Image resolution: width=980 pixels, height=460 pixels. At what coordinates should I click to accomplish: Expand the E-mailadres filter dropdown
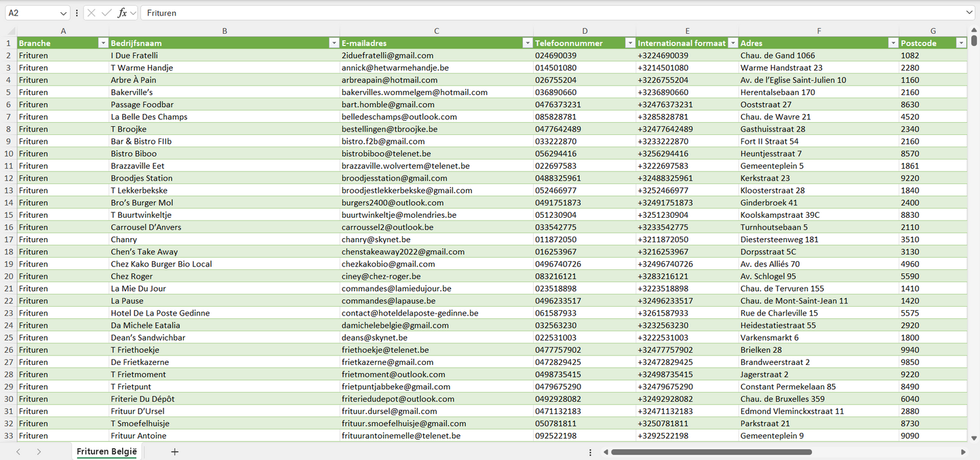[x=528, y=43]
